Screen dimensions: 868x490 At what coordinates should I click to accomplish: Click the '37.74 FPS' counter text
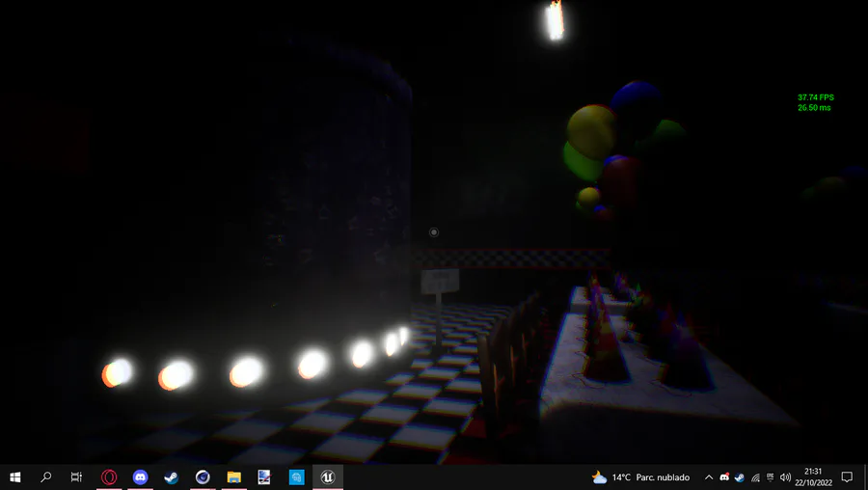(815, 97)
